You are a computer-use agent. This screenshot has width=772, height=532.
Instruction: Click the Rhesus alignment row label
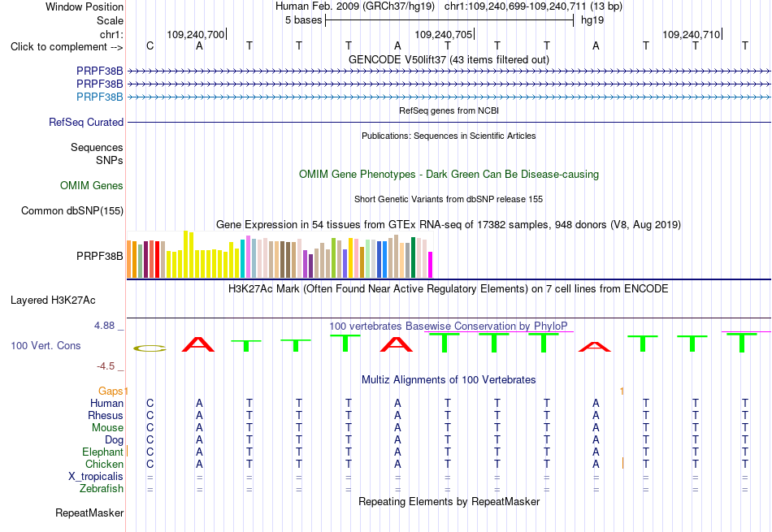tap(106, 415)
